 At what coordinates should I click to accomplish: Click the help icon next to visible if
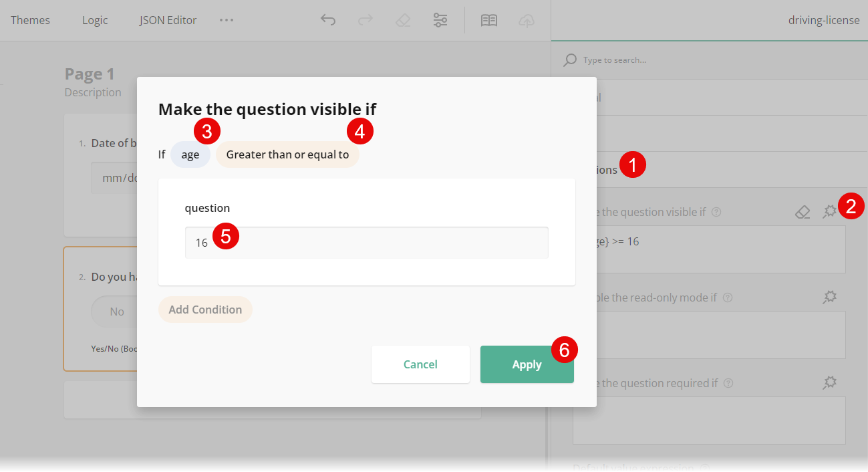[716, 212]
